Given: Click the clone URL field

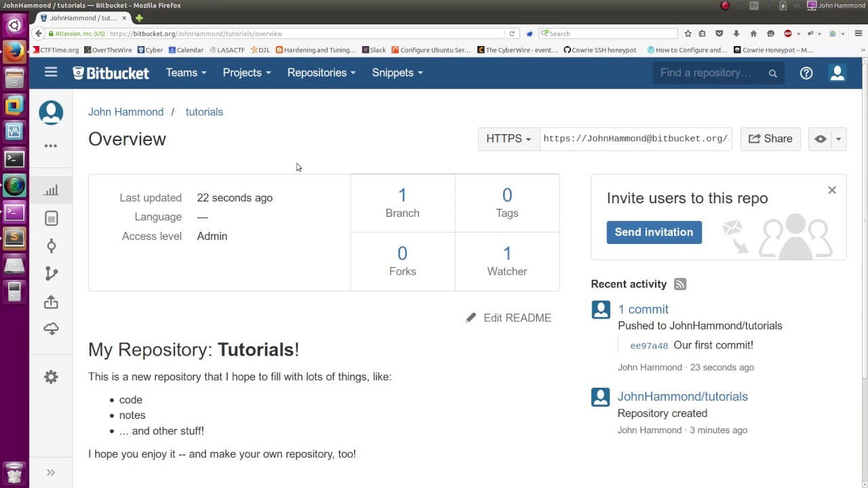Looking at the screenshot, I should tap(635, 138).
